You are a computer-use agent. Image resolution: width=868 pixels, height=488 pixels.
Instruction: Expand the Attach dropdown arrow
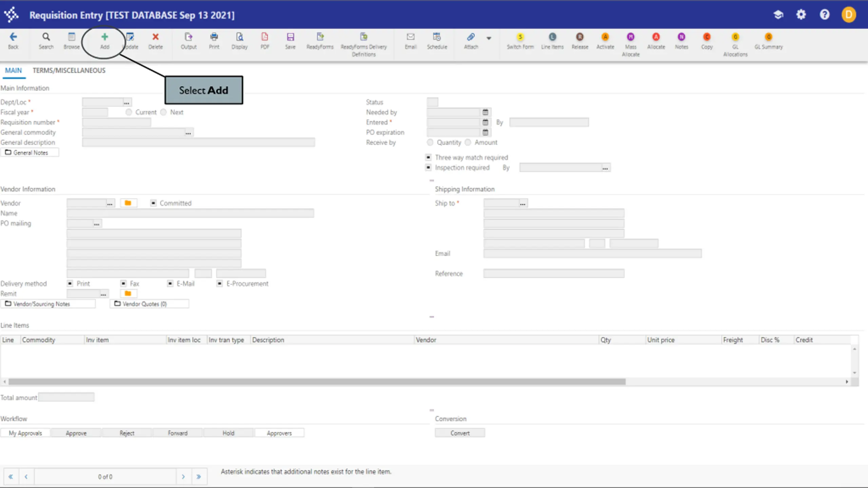pos(489,38)
